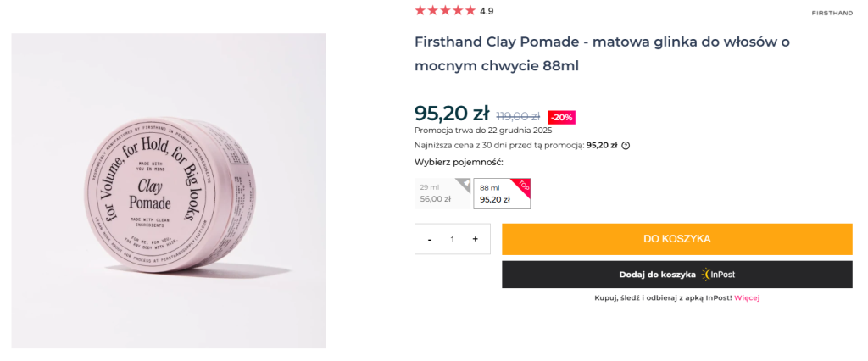
Task: Click the notification corner icon on 29 ml
Action: tap(464, 184)
